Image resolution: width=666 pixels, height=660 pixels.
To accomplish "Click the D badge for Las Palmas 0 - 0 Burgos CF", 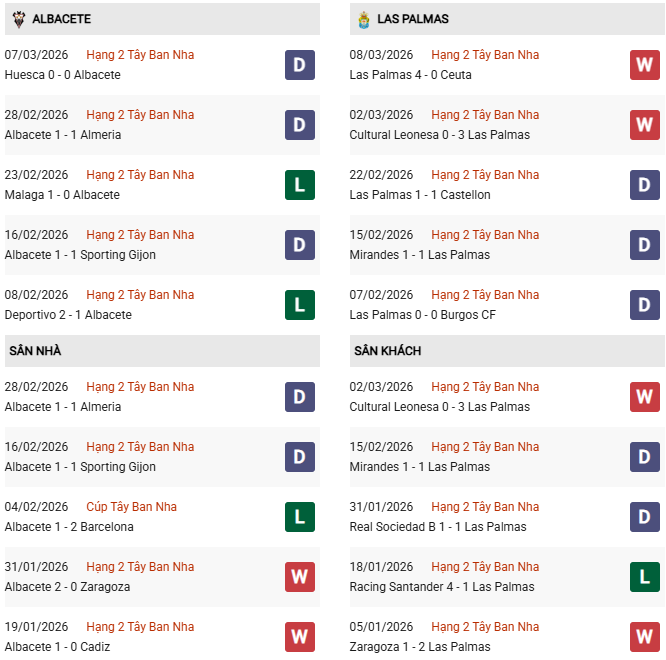I will pos(645,305).
